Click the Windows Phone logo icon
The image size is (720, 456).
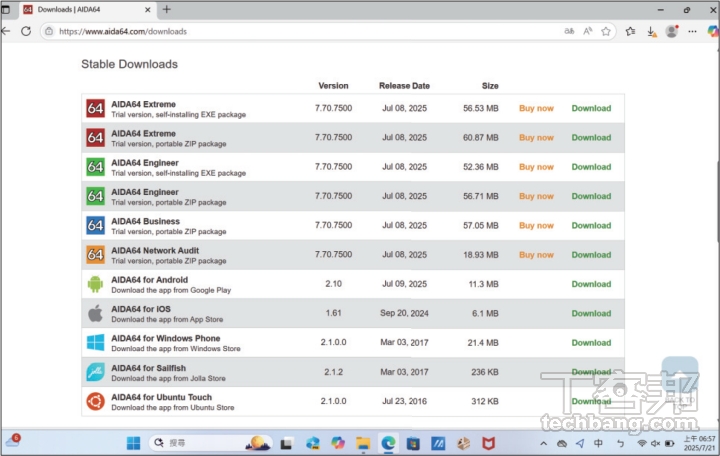95,343
